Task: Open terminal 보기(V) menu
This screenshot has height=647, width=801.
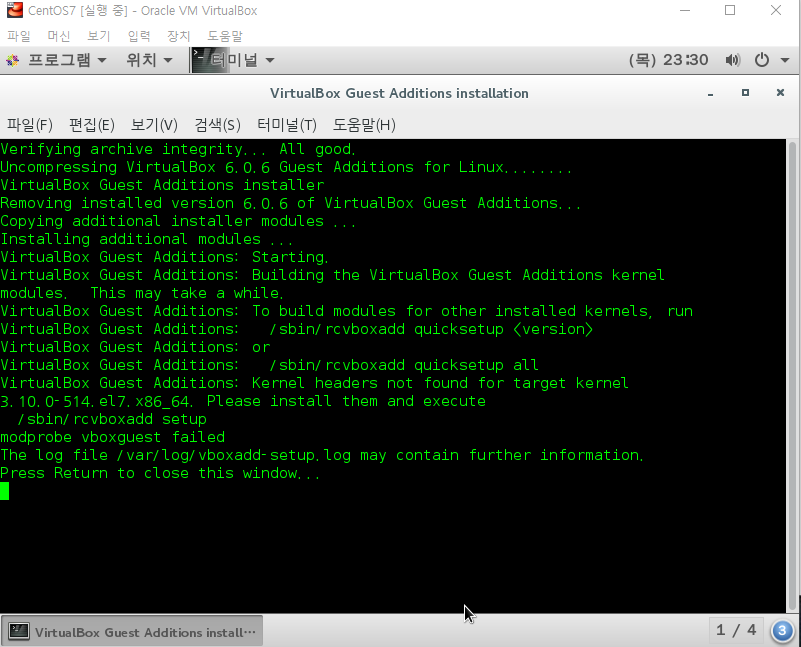Action: [154, 125]
